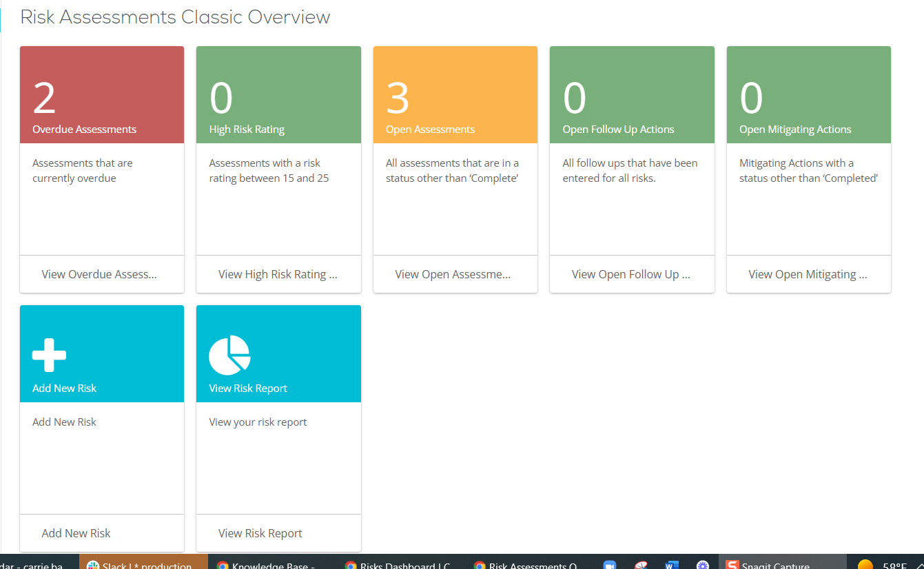
Task: Go to View Open Follow Up link
Action: click(631, 274)
